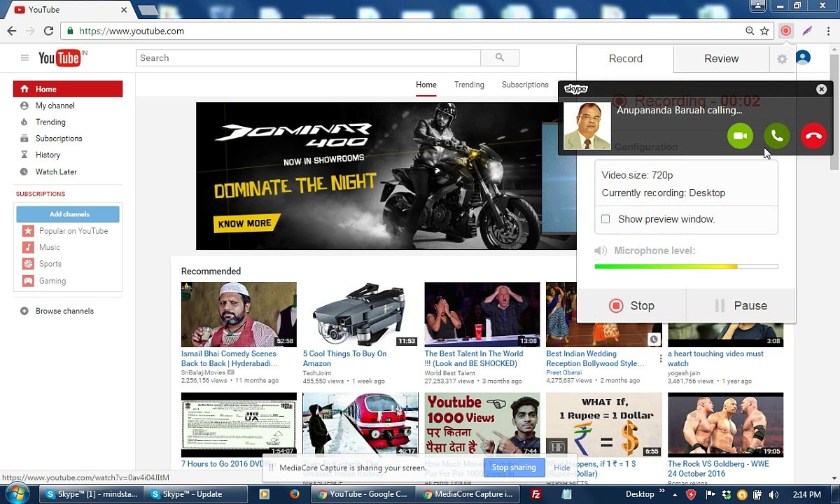Screen dimensions: 840x504
Task: Reload the YouTube page
Action: pos(48,31)
